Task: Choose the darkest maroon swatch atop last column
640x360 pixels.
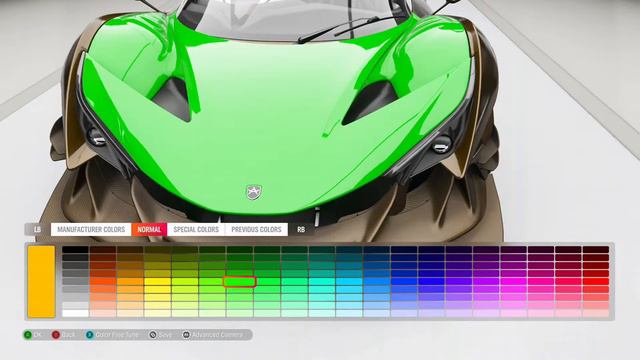Action: (x=596, y=249)
